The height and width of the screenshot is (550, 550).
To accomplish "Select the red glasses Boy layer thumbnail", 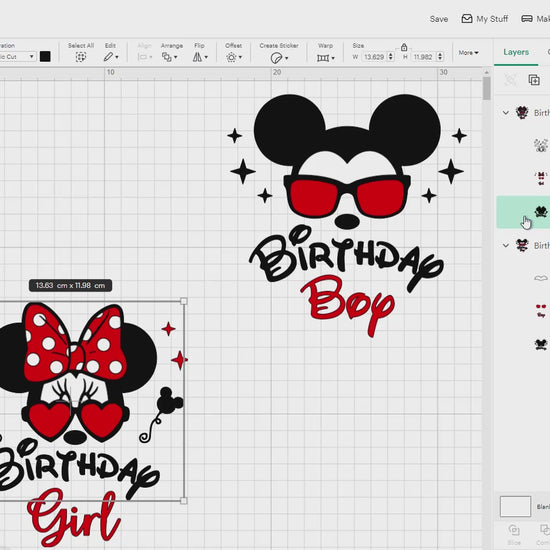I will click(x=541, y=311).
